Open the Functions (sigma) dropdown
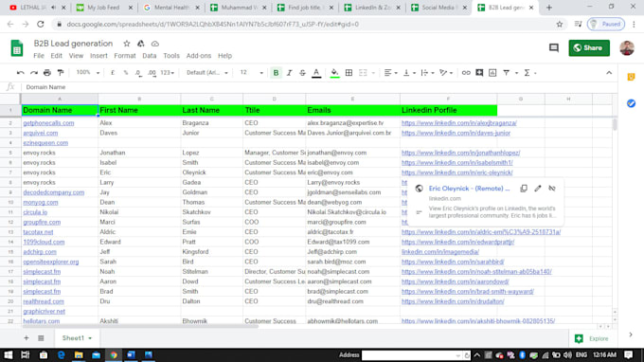Image resolution: width=644 pixels, height=362 pixels. tap(529, 73)
